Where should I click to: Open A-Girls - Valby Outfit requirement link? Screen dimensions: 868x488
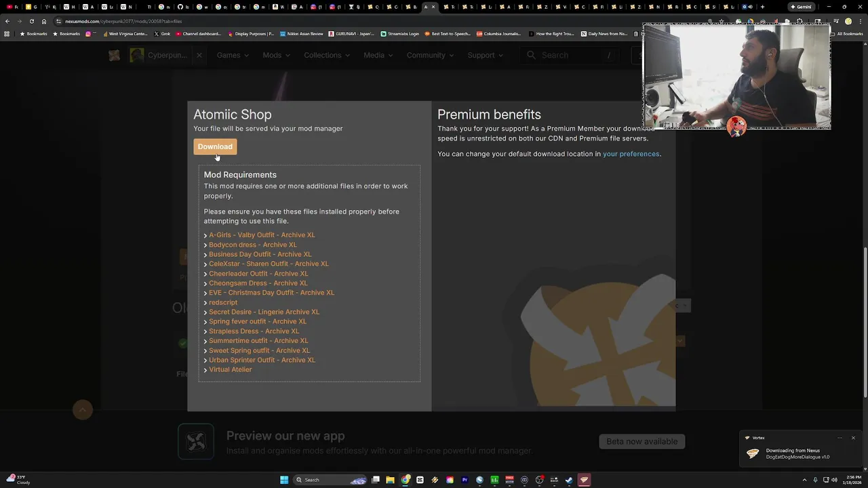[262, 235]
